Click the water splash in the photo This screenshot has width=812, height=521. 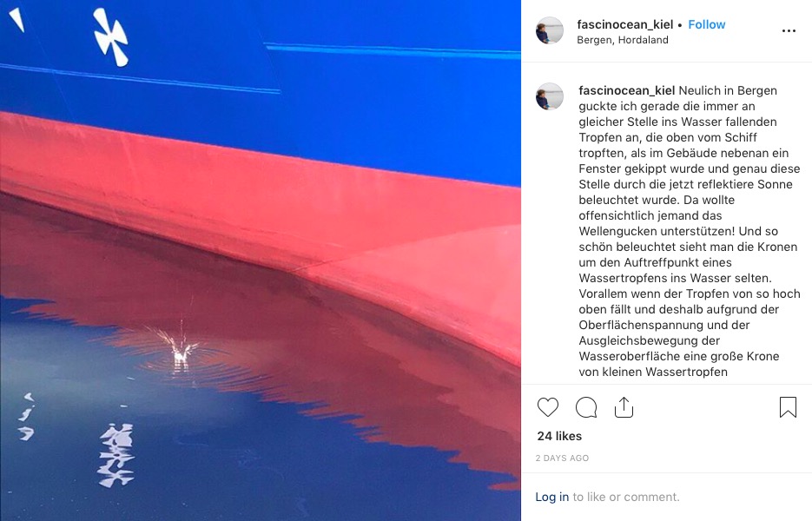[181, 347]
